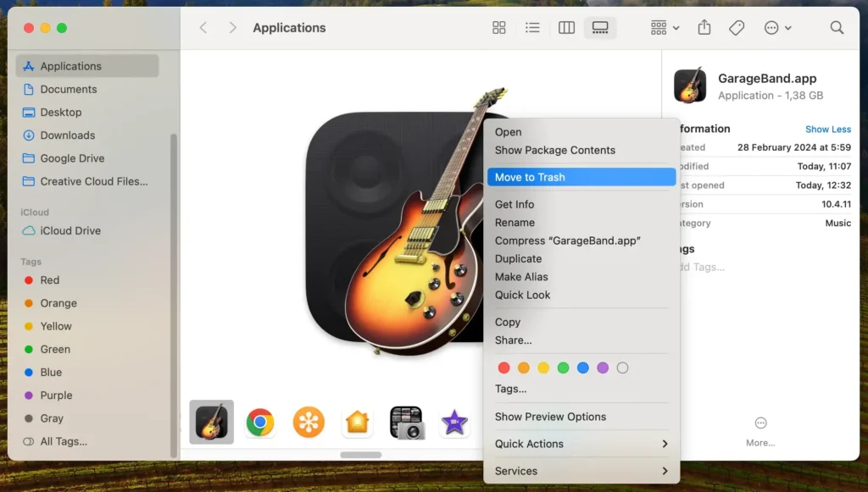
Task: Choose Get Info from context menu
Action: [x=581, y=205]
